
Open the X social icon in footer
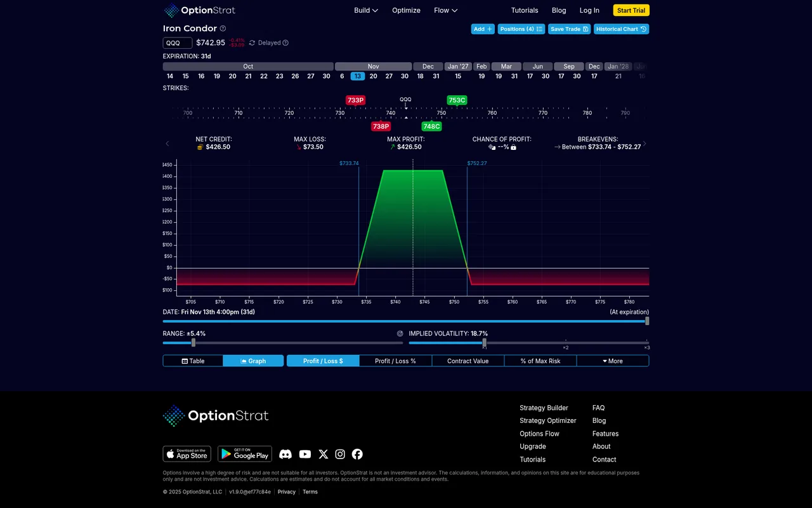click(x=324, y=454)
